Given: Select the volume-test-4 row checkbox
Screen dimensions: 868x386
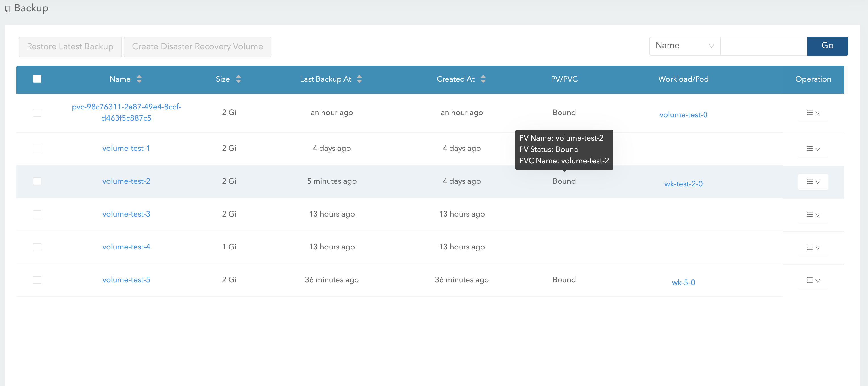Looking at the screenshot, I should (37, 247).
